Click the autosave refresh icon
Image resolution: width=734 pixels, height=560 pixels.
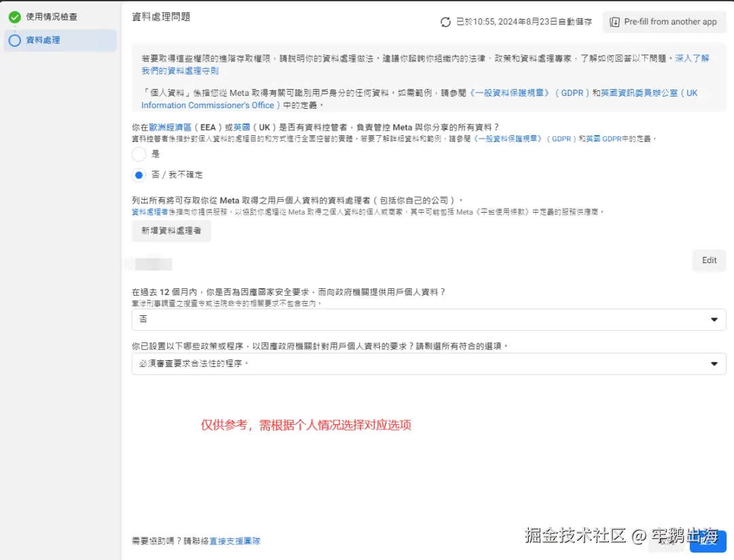447,21
